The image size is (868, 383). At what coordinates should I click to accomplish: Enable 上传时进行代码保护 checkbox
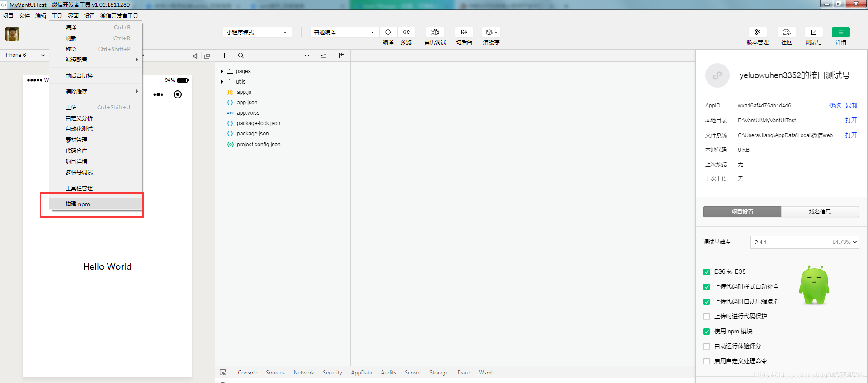[x=707, y=317]
